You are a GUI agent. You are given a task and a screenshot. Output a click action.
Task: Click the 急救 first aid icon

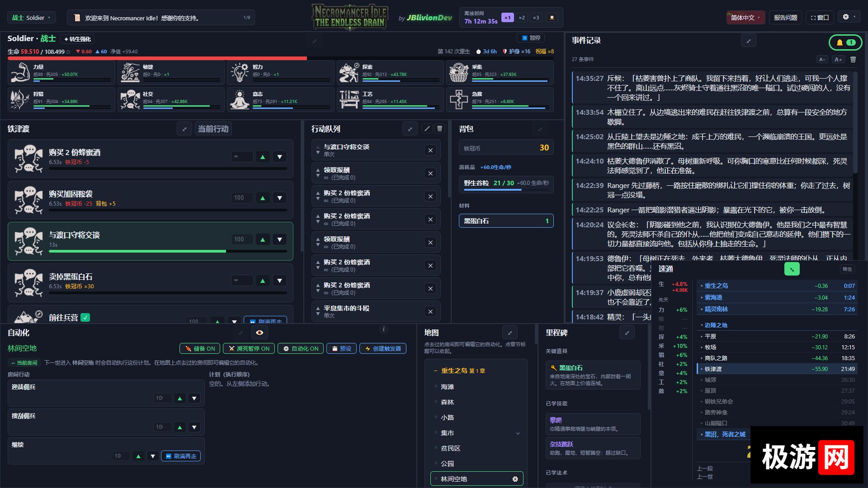coord(458,99)
